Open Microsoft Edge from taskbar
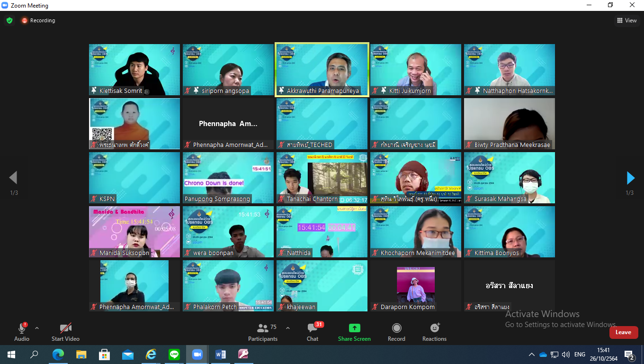 point(58,354)
